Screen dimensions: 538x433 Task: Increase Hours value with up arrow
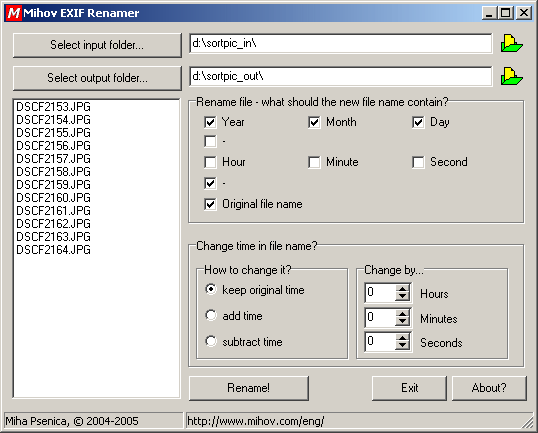pos(402,289)
